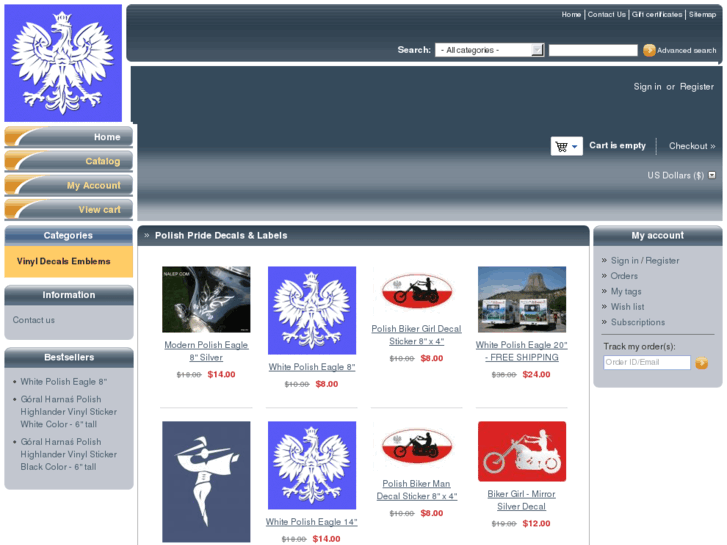Click the Polish Biker Man Decal image

click(x=417, y=446)
